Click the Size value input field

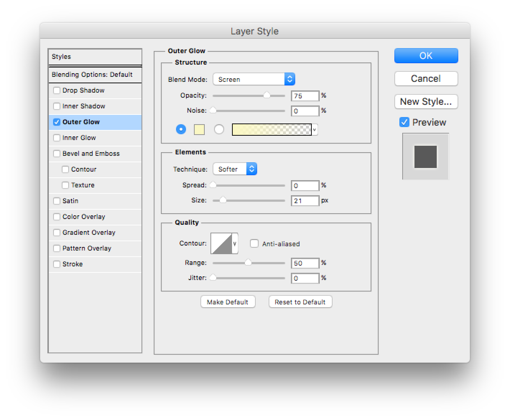tap(305, 201)
